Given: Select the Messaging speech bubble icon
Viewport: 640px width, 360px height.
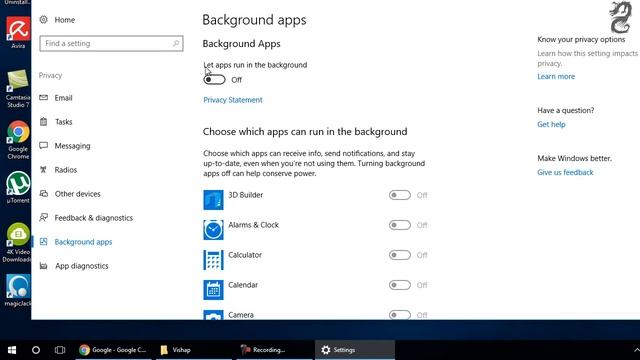Looking at the screenshot, I should point(44,145).
